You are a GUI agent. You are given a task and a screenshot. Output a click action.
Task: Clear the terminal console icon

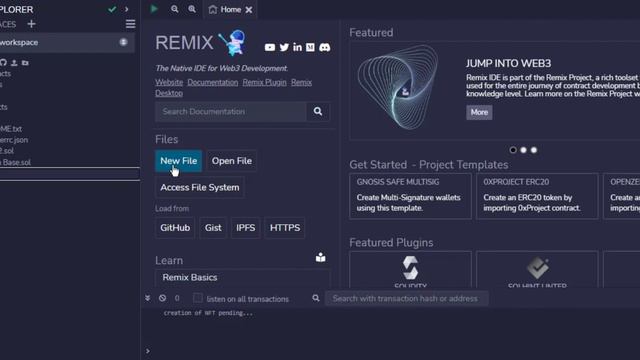(x=162, y=298)
